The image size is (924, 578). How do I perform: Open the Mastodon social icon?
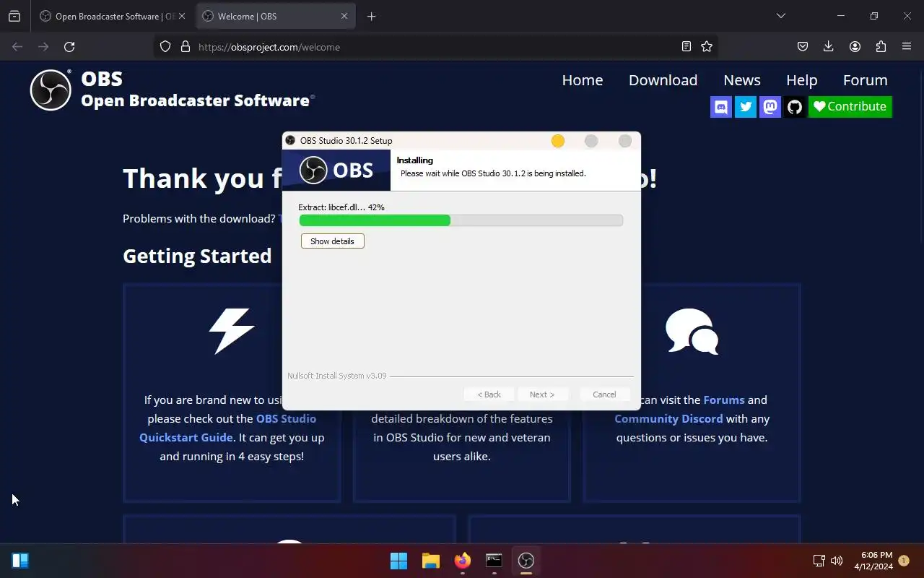tap(770, 107)
